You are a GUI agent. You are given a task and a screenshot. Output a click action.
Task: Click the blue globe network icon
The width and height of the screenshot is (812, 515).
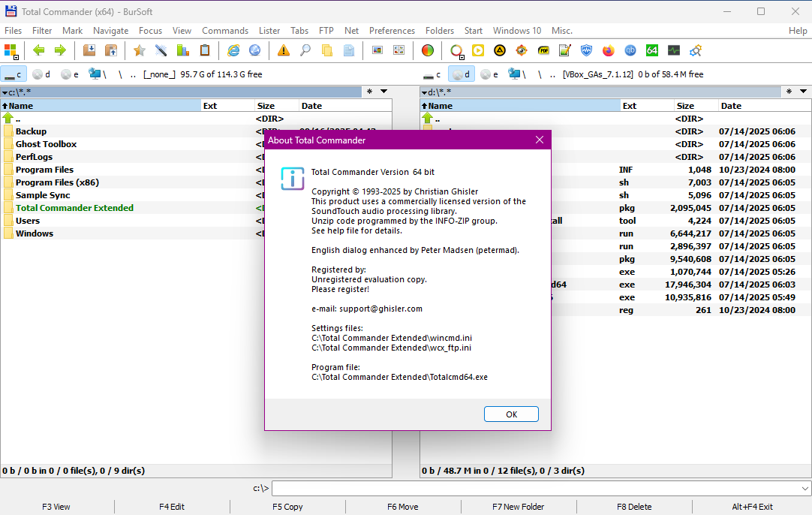tap(255, 50)
